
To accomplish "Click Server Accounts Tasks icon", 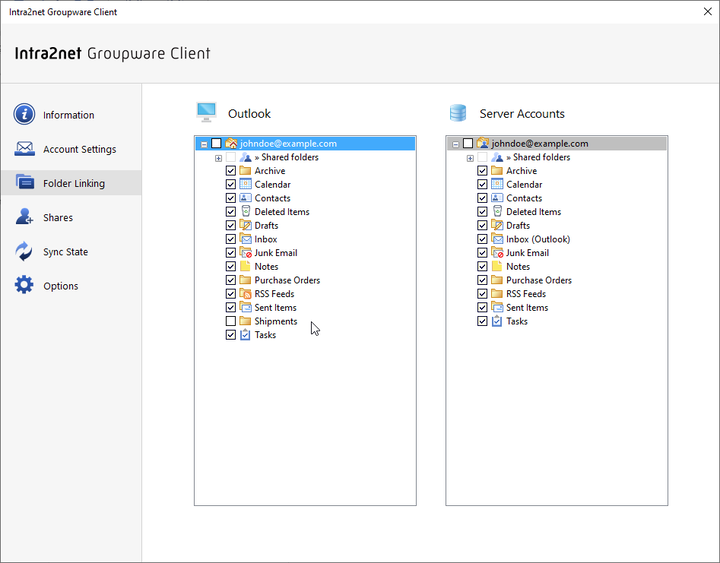I will coord(497,321).
